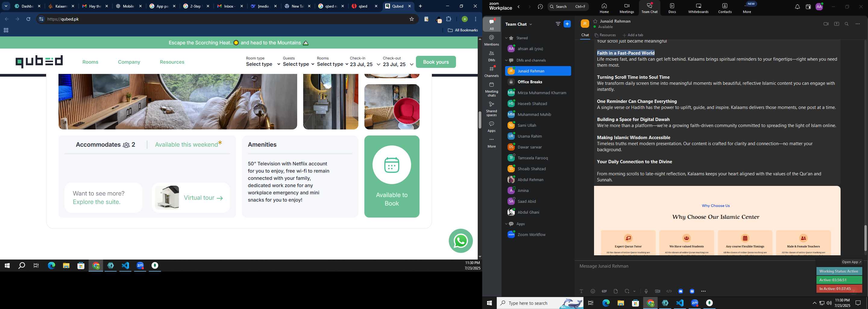Open Virtual tour link
Screen dimensions: 868x309
tap(203, 198)
